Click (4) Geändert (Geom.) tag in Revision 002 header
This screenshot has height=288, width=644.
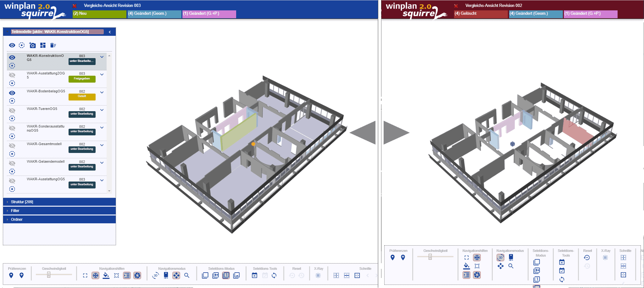click(536, 14)
